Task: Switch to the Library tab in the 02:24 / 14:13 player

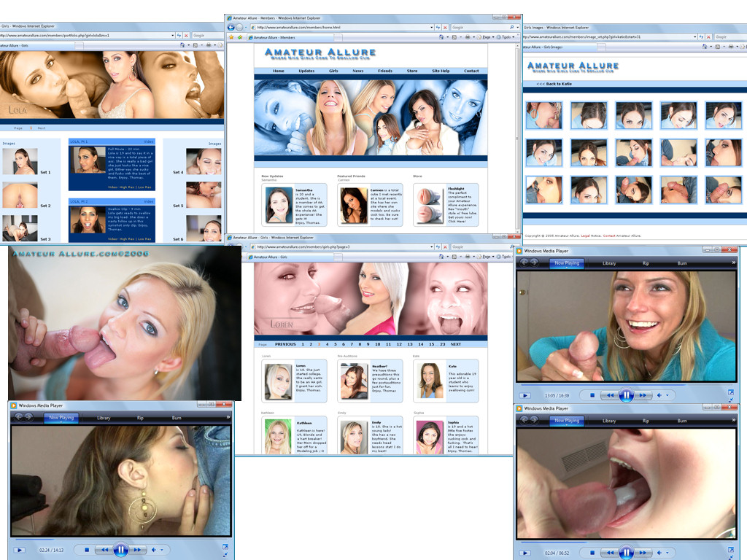Action: point(104,418)
